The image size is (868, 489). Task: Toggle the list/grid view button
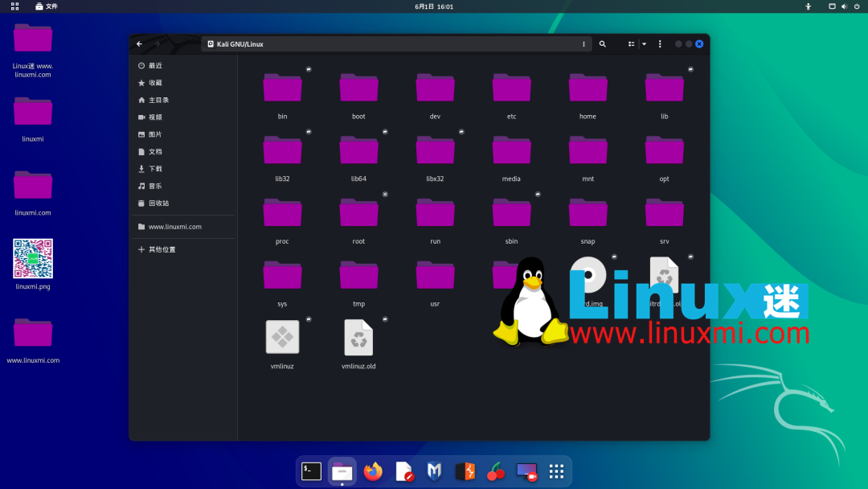pyautogui.click(x=631, y=43)
